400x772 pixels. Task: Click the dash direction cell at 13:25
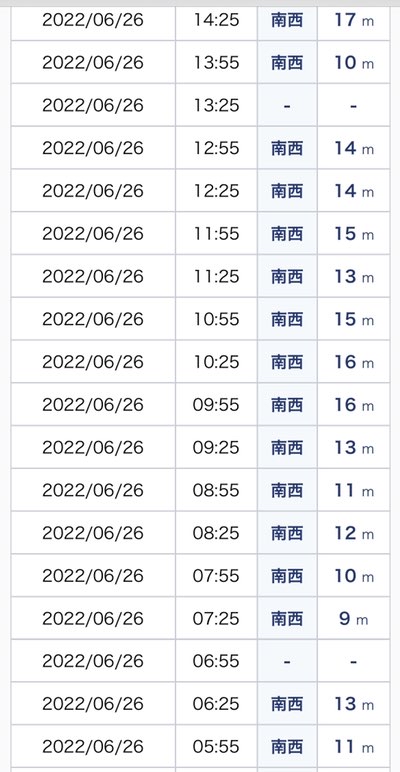click(x=287, y=105)
